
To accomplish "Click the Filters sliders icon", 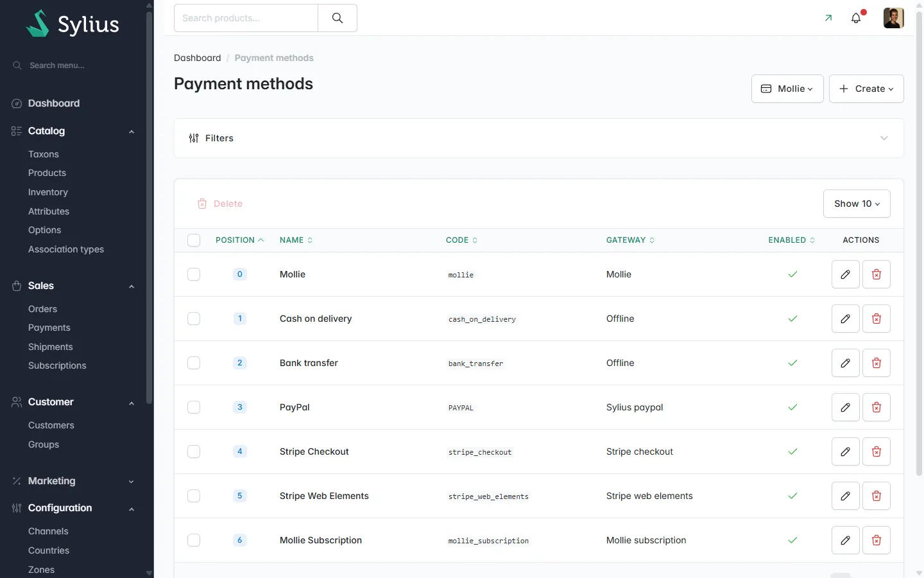I will 194,138.
